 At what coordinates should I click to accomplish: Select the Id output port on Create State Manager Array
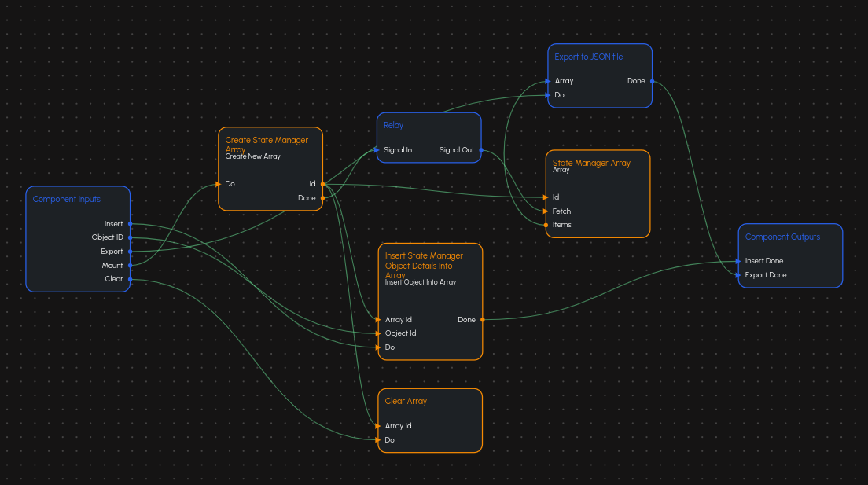tap(322, 183)
